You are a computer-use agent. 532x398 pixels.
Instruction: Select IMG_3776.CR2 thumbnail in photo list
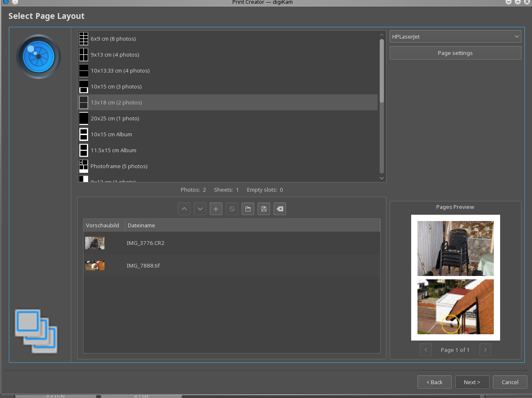pos(95,243)
